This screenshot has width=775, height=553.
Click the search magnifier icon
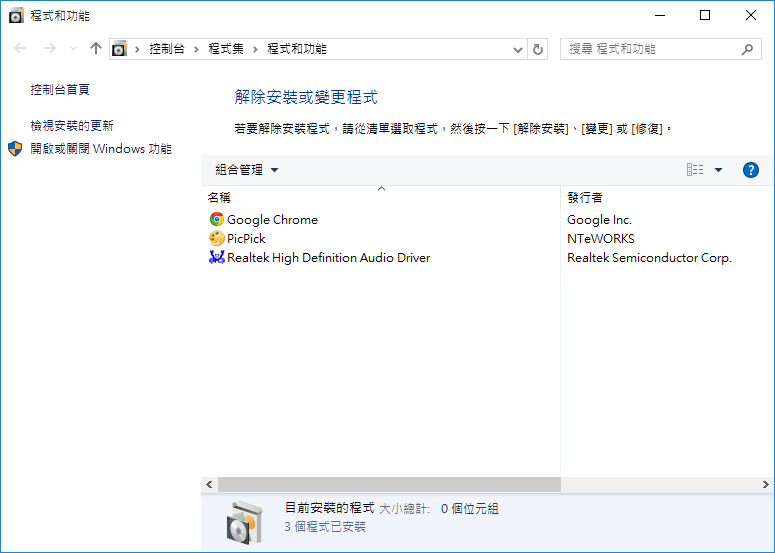(x=747, y=49)
